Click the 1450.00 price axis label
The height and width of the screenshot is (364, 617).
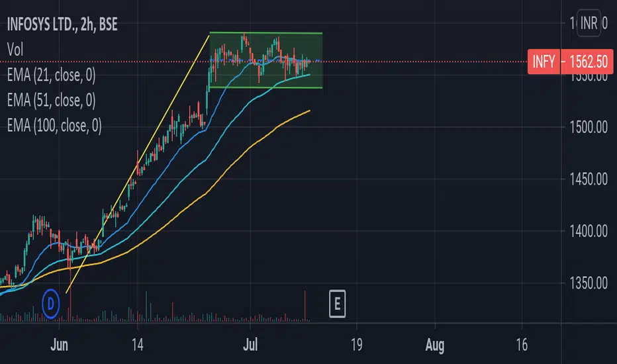(x=589, y=179)
